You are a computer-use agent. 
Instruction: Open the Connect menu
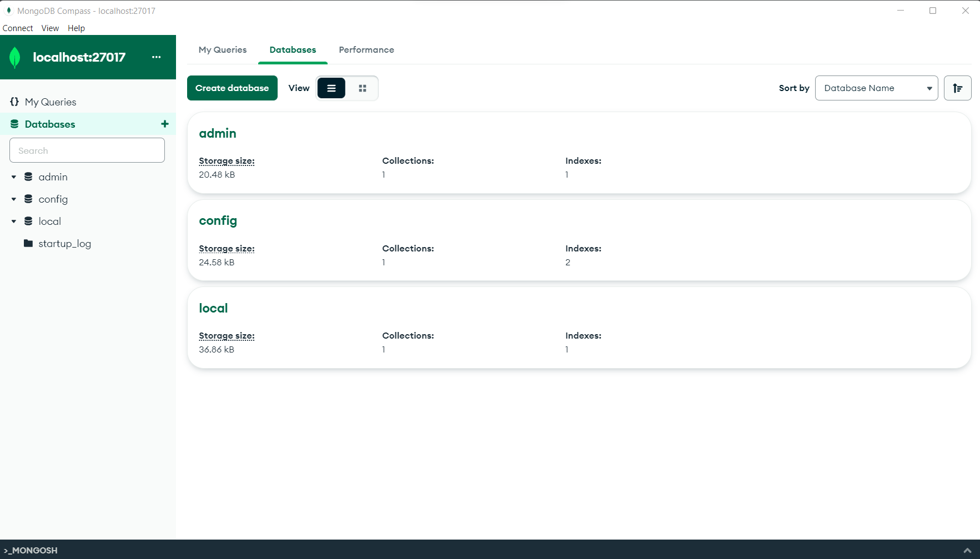coord(18,28)
